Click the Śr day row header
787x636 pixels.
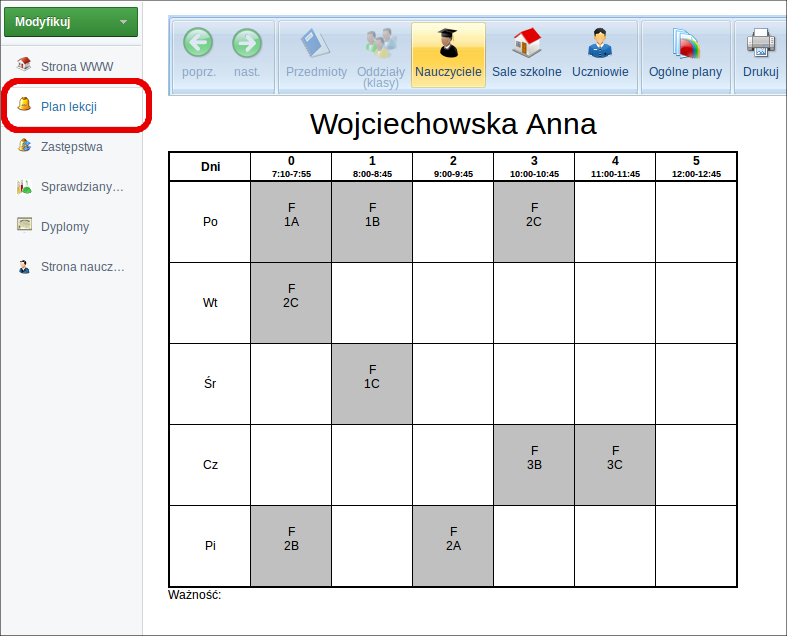point(210,384)
